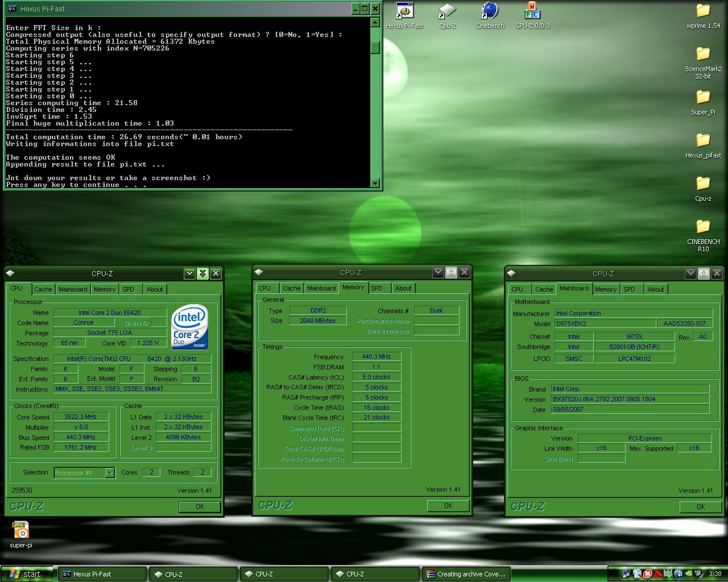
Task: Click OK in the CPU-Z processor window
Action: click(x=200, y=507)
